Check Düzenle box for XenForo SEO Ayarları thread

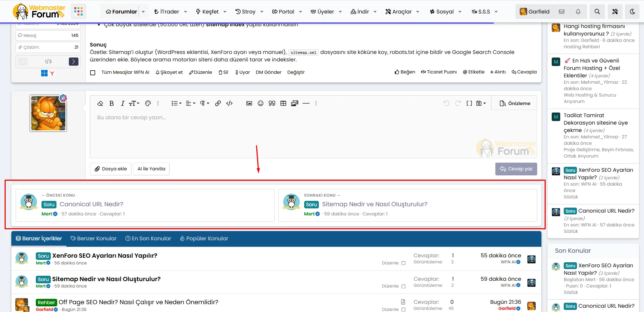(x=403, y=263)
